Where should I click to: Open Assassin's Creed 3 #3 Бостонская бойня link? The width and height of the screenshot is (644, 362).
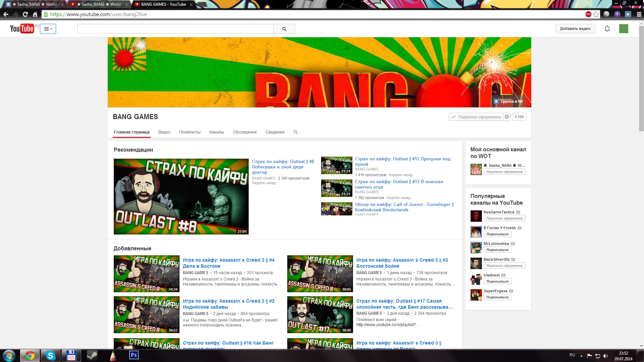click(402, 263)
